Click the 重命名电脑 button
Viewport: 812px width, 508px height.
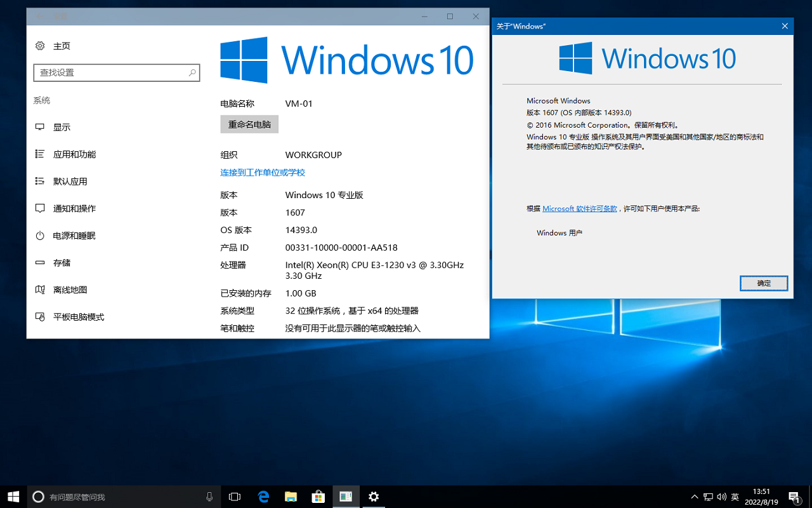pos(249,124)
